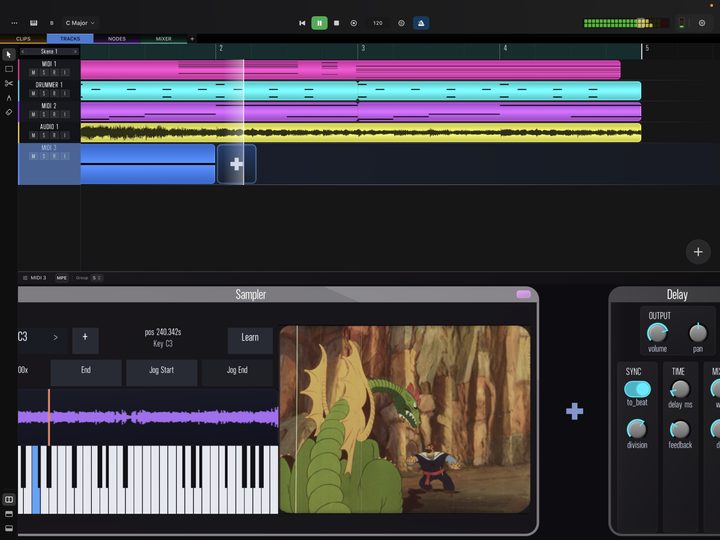Open the piano keyboard icon in top bar
Screen dimensions: 720x540
(34, 23)
